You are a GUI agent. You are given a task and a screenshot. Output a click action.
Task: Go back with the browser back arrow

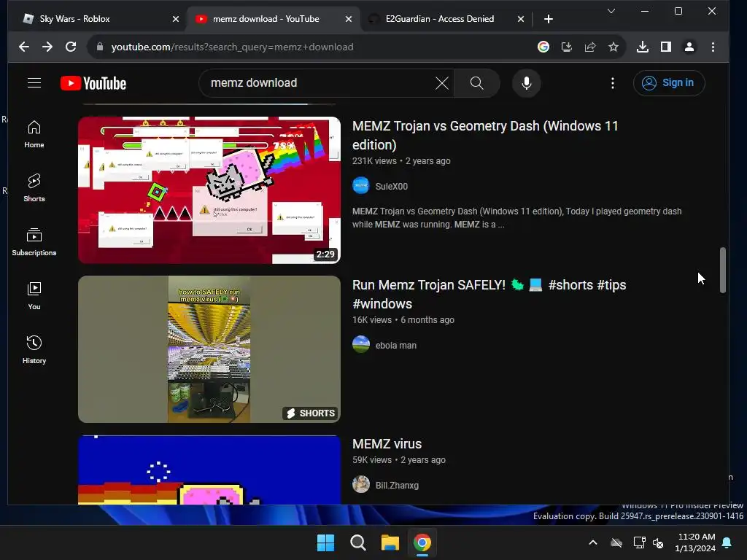24,47
